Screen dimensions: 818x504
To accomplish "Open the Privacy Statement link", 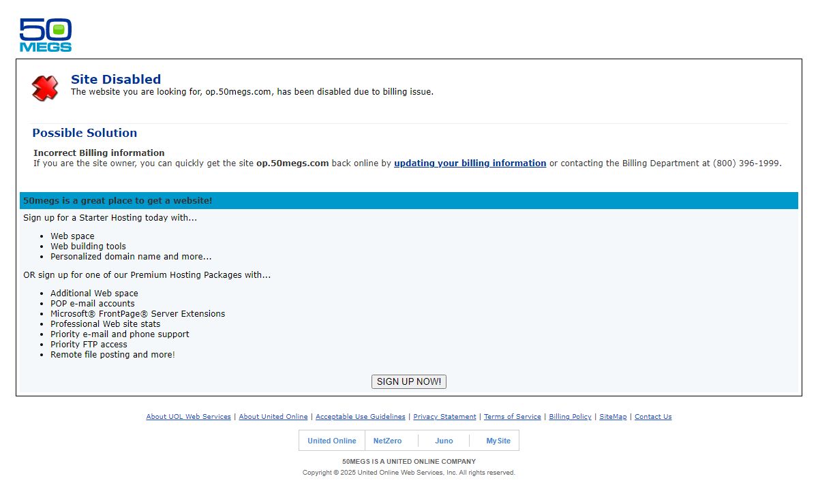I will [444, 417].
